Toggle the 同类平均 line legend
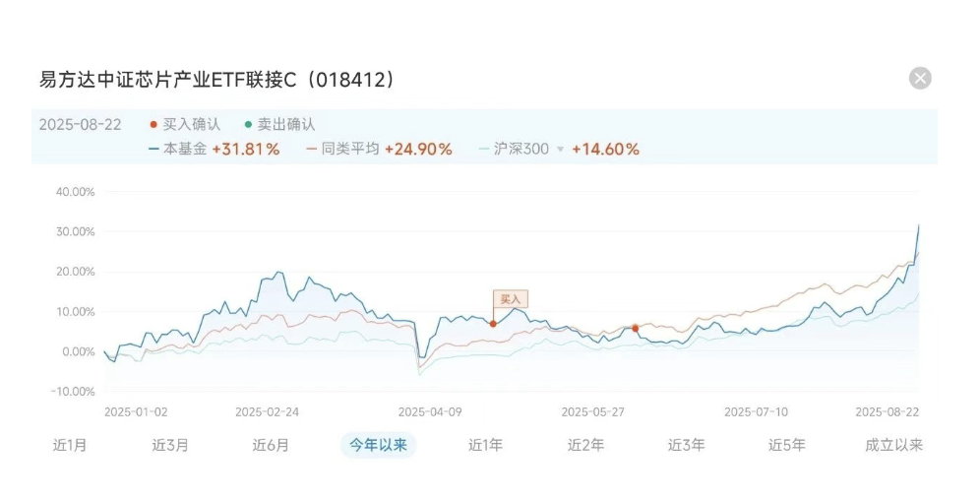The height and width of the screenshot is (500, 980). 343,149
